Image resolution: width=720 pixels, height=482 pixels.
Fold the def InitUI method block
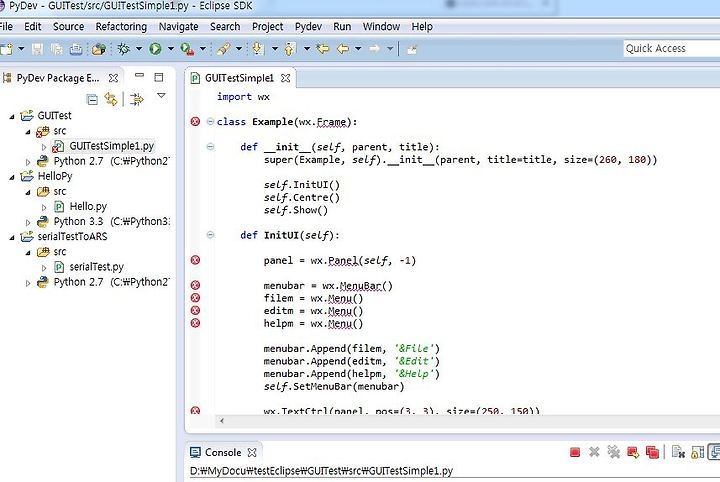(210, 235)
